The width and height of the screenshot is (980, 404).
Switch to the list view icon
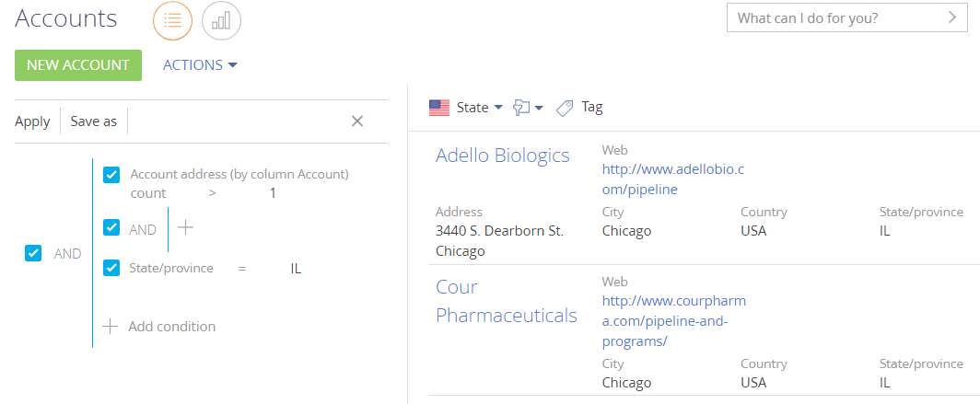tap(172, 20)
